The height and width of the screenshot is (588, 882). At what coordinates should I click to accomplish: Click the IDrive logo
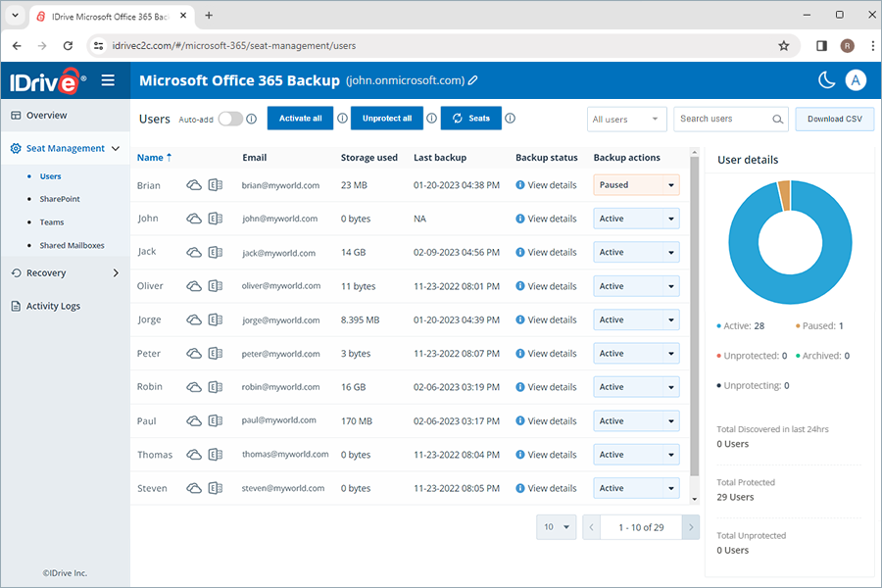point(47,81)
